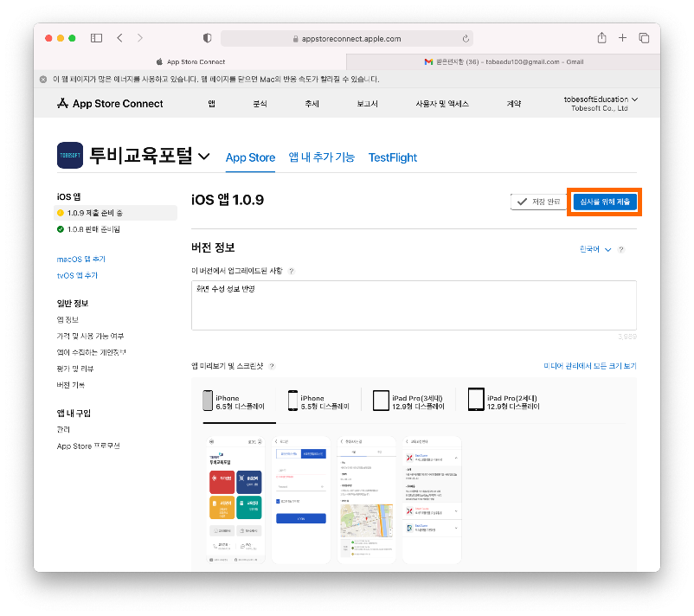Expand the 투비교육포털 app switcher chevron
This screenshot has height=616, width=694.
point(203,157)
